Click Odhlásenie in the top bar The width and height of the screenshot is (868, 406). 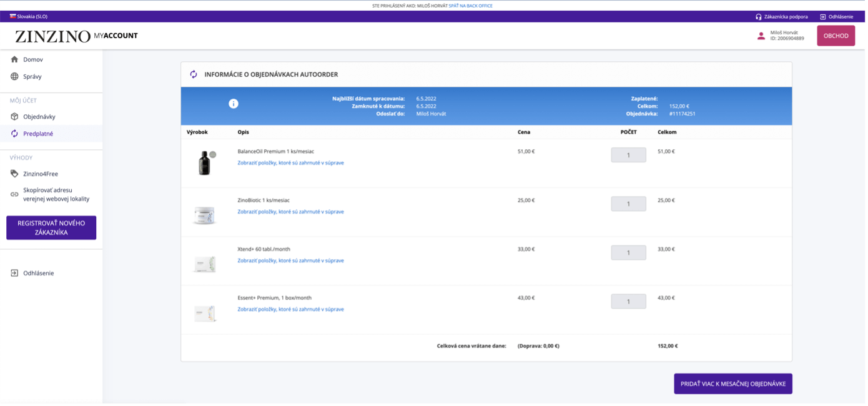(x=841, y=17)
